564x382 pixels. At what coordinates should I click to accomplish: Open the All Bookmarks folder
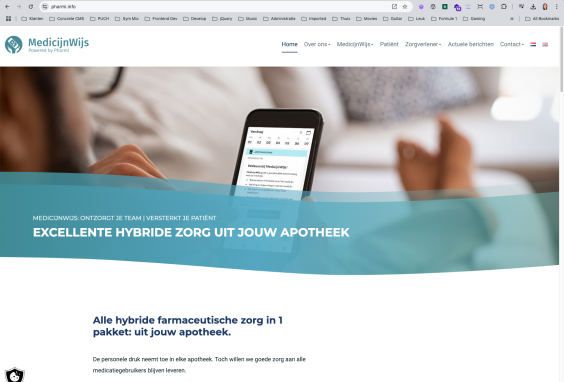542,18
